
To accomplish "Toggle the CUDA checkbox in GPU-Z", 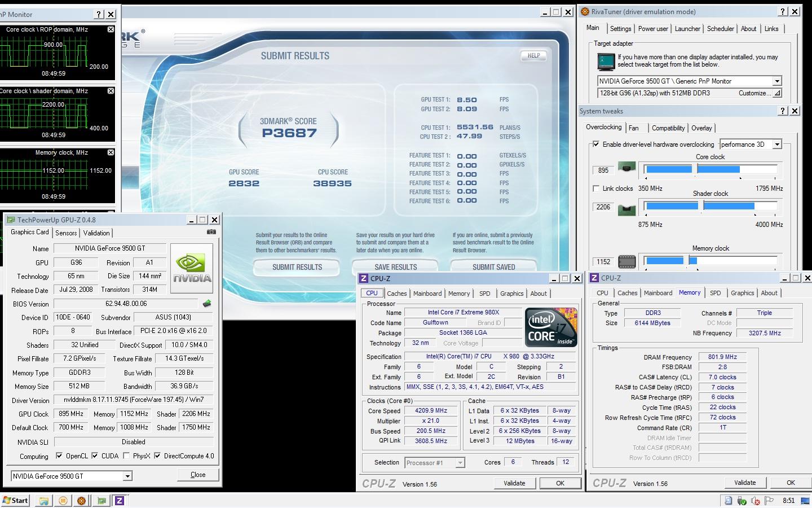I will pyautogui.click(x=95, y=456).
